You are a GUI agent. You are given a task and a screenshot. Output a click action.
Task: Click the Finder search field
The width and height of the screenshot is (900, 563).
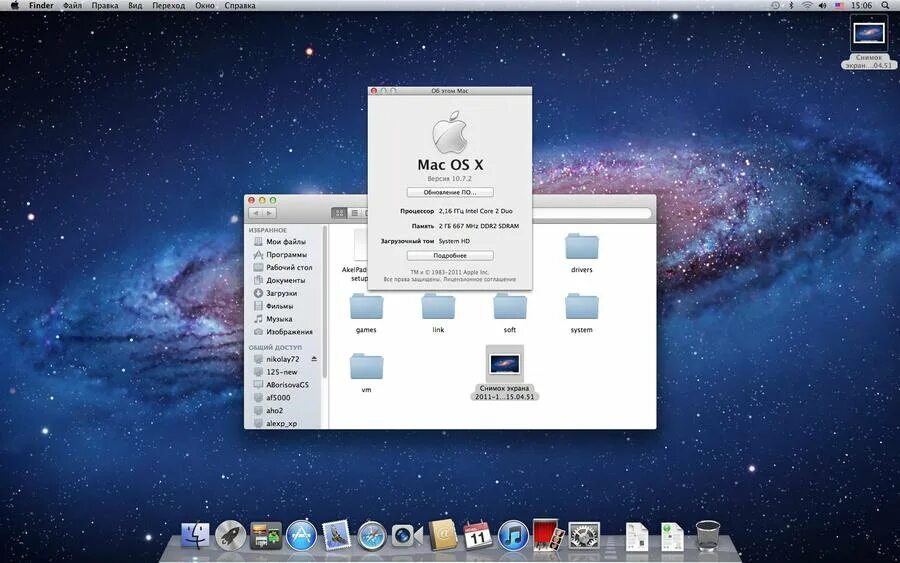point(591,213)
